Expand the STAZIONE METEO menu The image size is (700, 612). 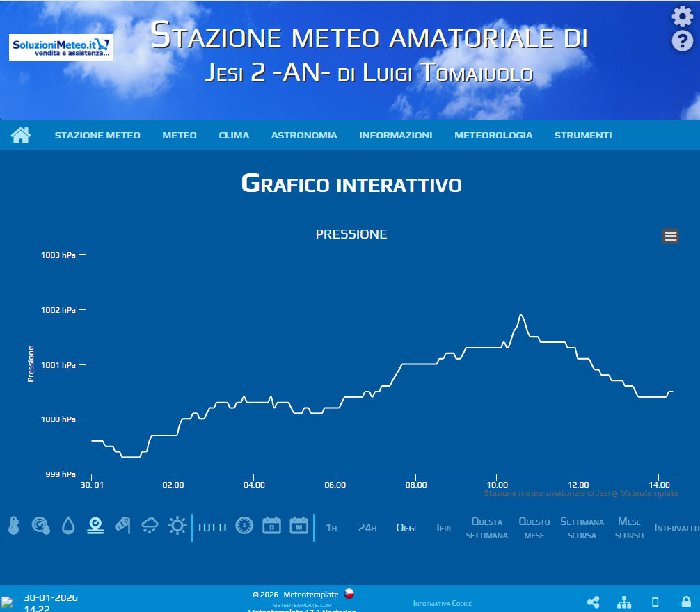(x=97, y=135)
